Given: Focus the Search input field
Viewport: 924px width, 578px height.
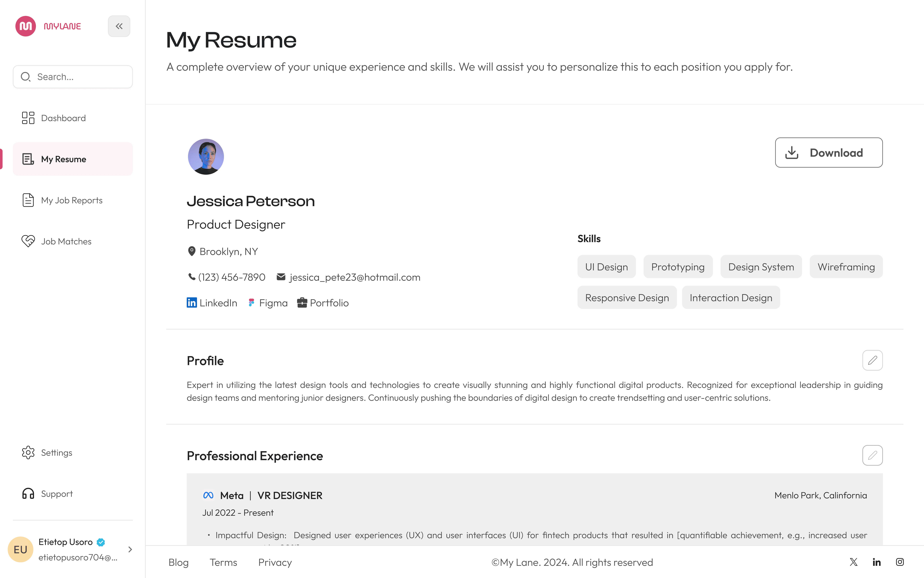Looking at the screenshot, I should point(73,77).
